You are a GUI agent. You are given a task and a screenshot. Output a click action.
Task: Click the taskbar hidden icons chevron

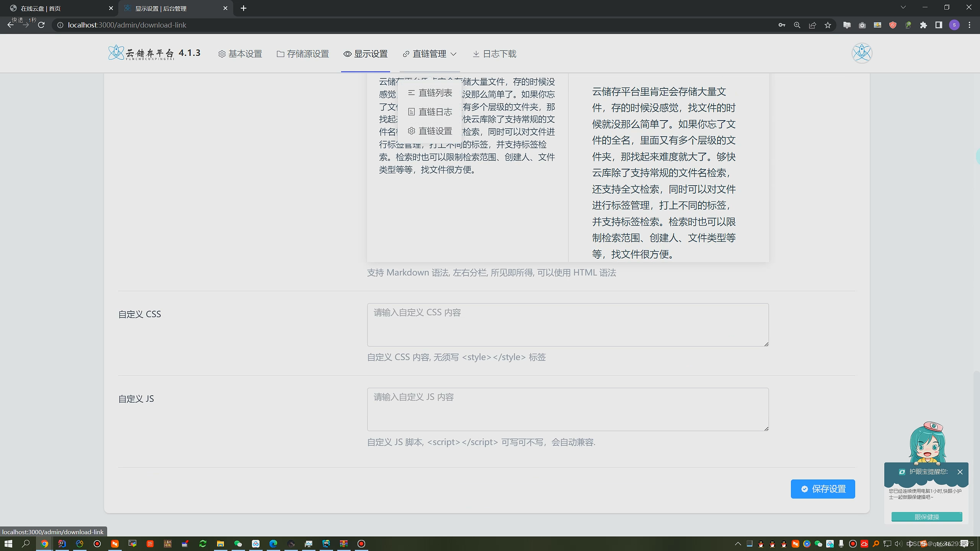(738, 543)
